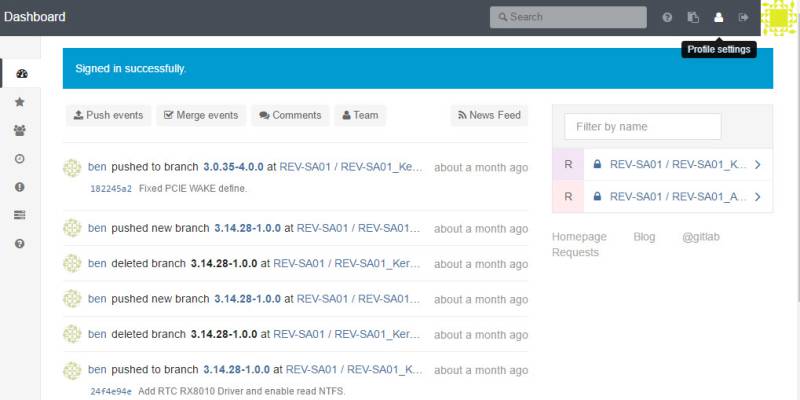Image resolution: width=800 pixels, height=400 pixels.
Task: Toggle the Team events filter
Action: pyautogui.click(x=360, y=115)
